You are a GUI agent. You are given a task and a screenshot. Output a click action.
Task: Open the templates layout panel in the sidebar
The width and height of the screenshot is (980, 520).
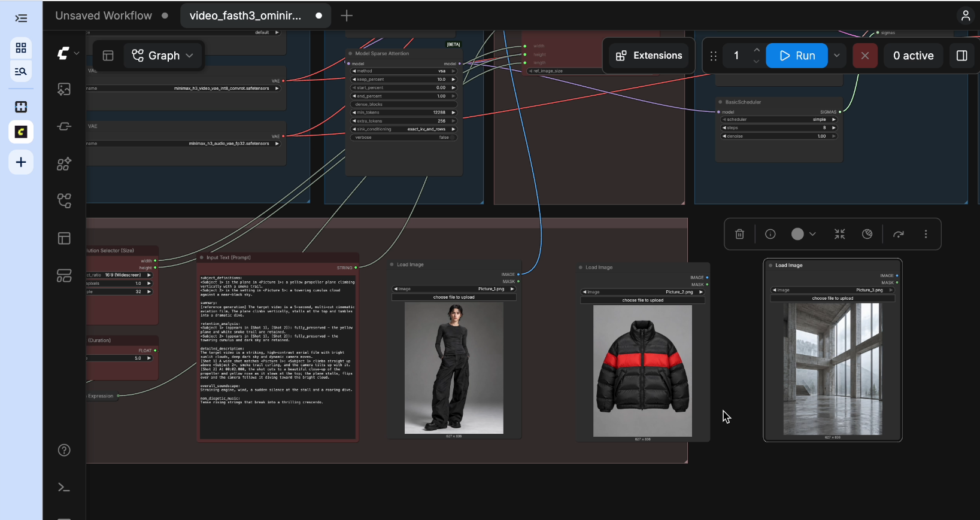click(x=64, y=238)
